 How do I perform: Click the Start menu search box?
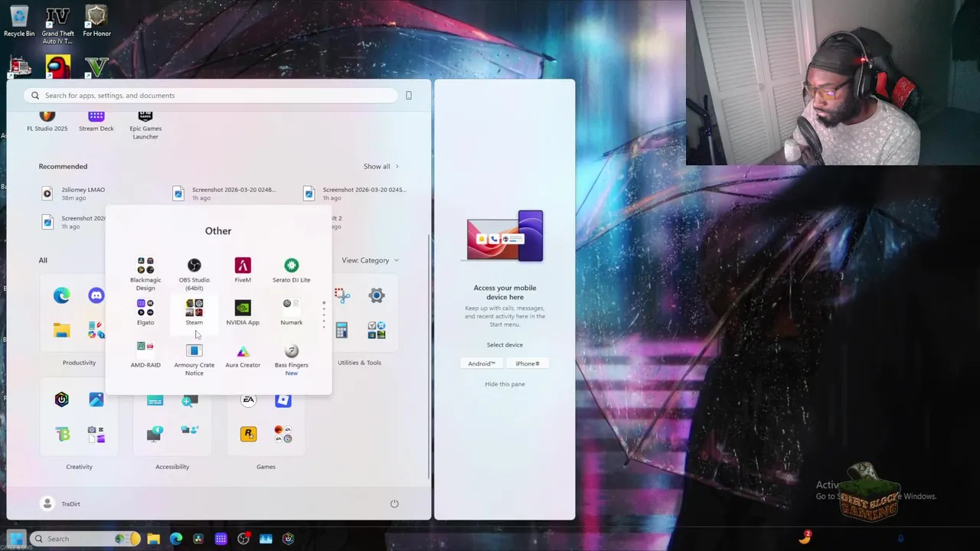(x=211, y=96)
